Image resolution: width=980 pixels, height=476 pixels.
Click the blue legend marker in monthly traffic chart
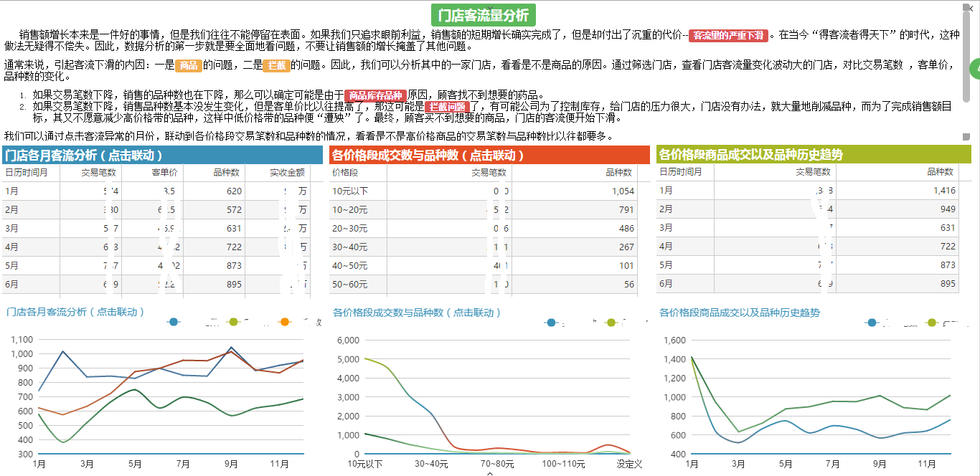[173, 322]
